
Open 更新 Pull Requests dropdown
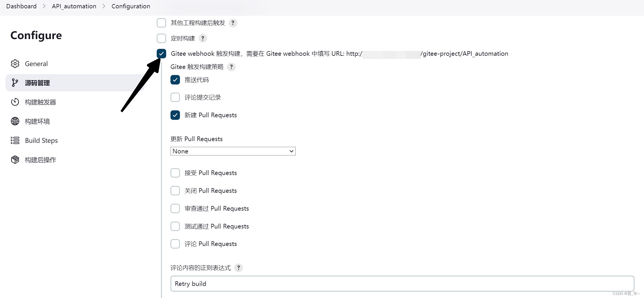point(233,151)
